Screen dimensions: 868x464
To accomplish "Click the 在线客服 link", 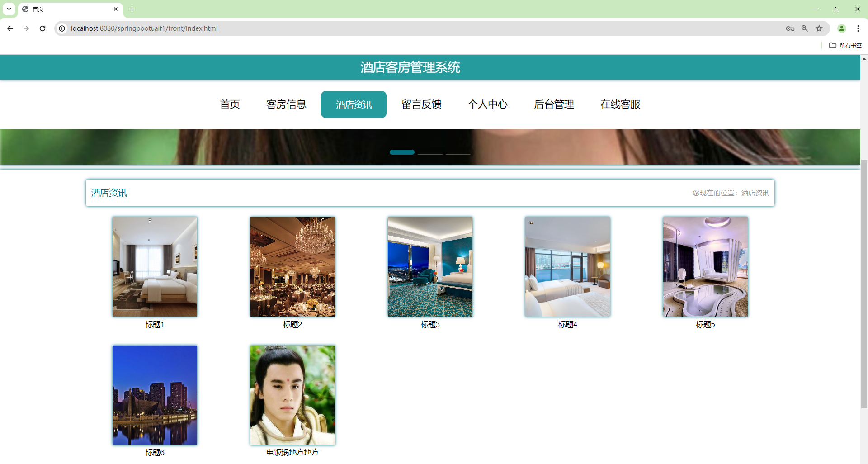I will pyautogui.click(x=620, y=104).
